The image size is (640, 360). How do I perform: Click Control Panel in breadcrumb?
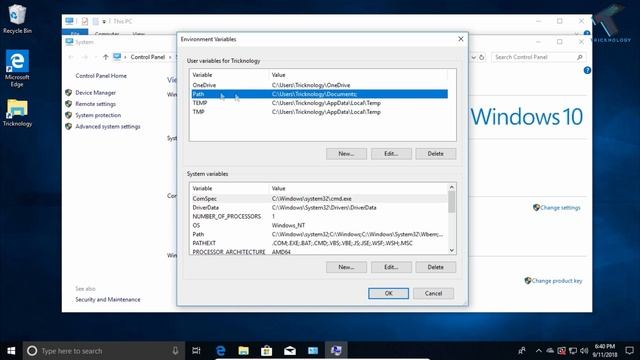pyautogui.click(x=148, y=57)
